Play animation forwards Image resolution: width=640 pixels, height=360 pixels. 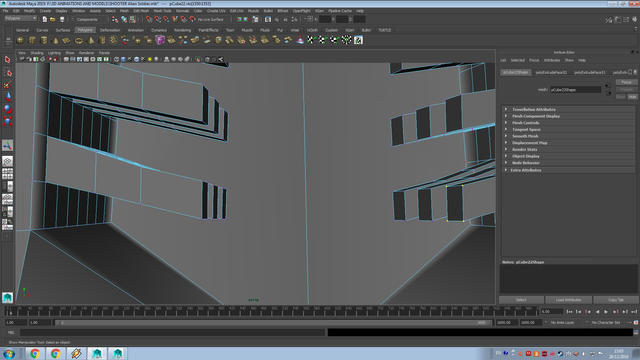pos(606,312)
